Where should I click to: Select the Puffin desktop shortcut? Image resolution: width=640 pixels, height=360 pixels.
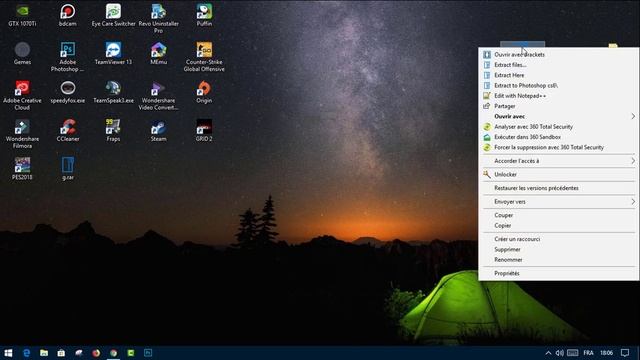tap(204, 16)
